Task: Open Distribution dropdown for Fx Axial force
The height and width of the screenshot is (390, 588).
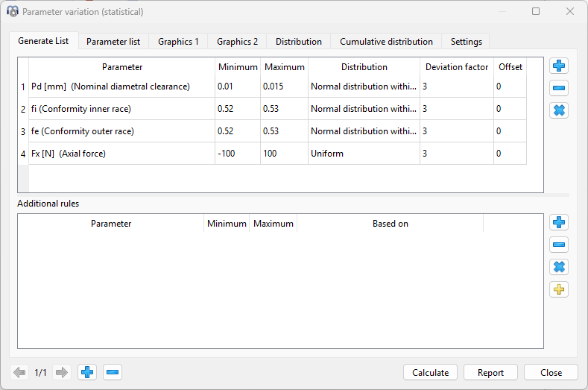Action: (364, 154)
